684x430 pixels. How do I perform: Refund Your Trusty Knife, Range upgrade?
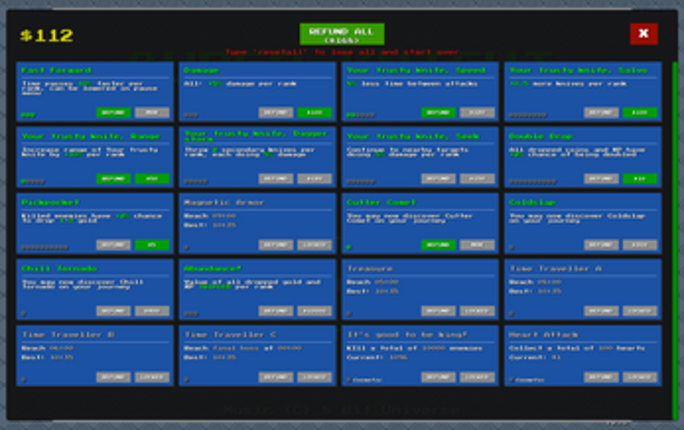(113, 179)
